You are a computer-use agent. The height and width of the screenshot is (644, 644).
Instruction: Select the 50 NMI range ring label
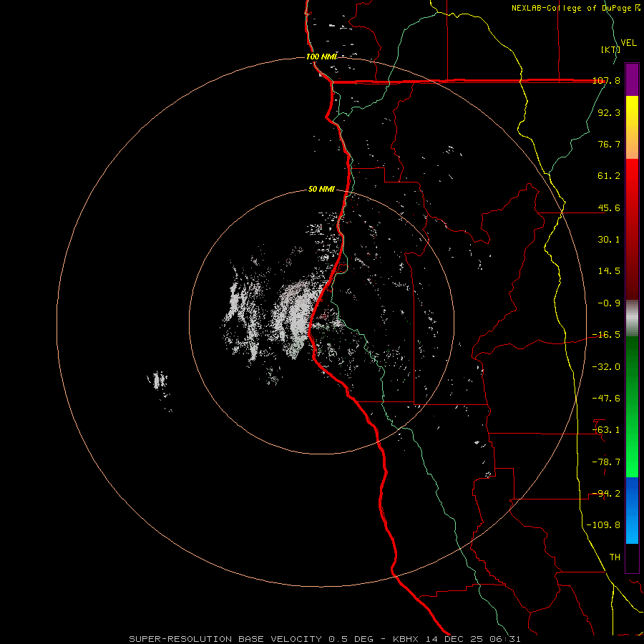(x=321, y=190)
